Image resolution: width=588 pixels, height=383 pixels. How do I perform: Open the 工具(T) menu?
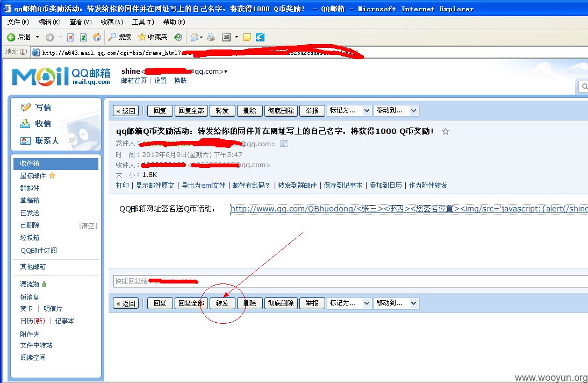pyautogui.click(x=143, y=22)
